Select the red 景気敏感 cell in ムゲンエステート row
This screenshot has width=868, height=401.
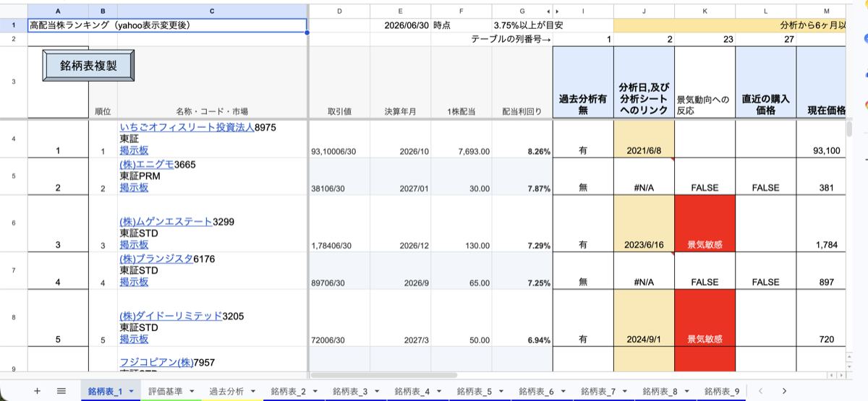tap(705, 223)
